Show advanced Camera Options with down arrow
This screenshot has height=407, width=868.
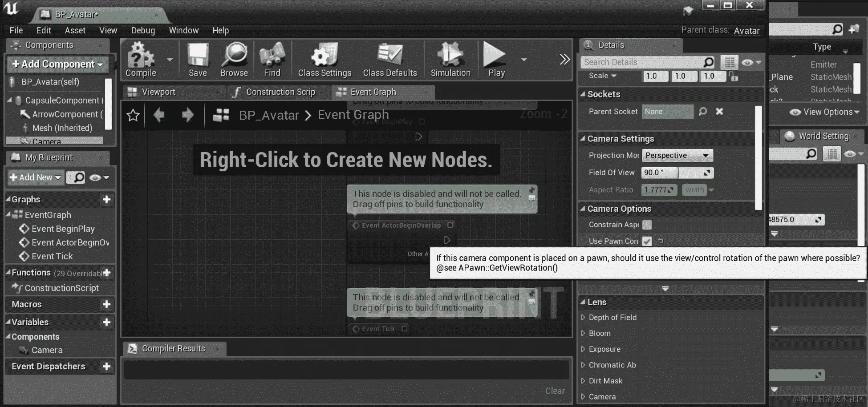(x=665, y=289)
